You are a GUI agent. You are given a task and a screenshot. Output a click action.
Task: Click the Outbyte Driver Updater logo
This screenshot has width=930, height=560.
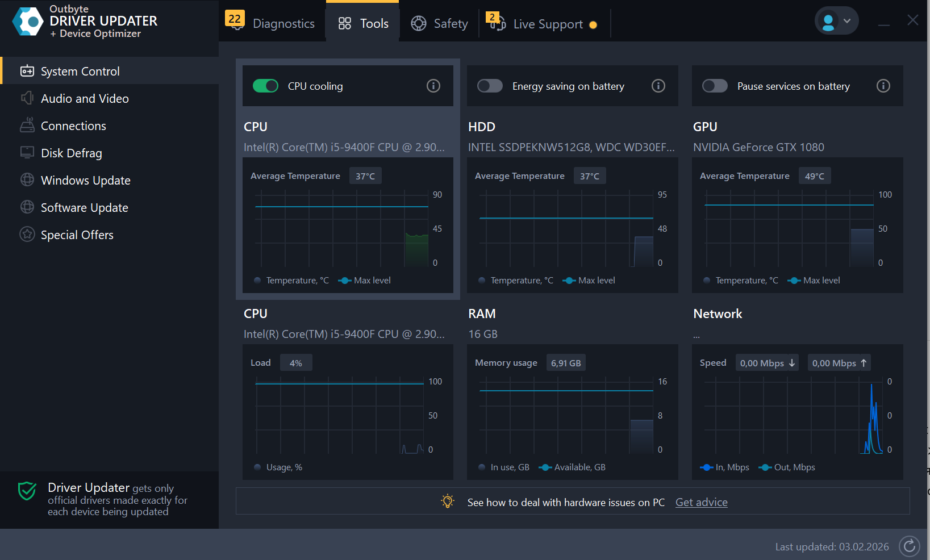[27, 22]
